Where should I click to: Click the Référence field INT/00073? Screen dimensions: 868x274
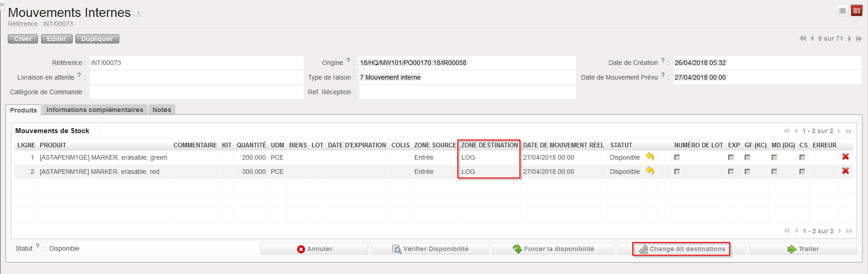(x=197, y=63)
